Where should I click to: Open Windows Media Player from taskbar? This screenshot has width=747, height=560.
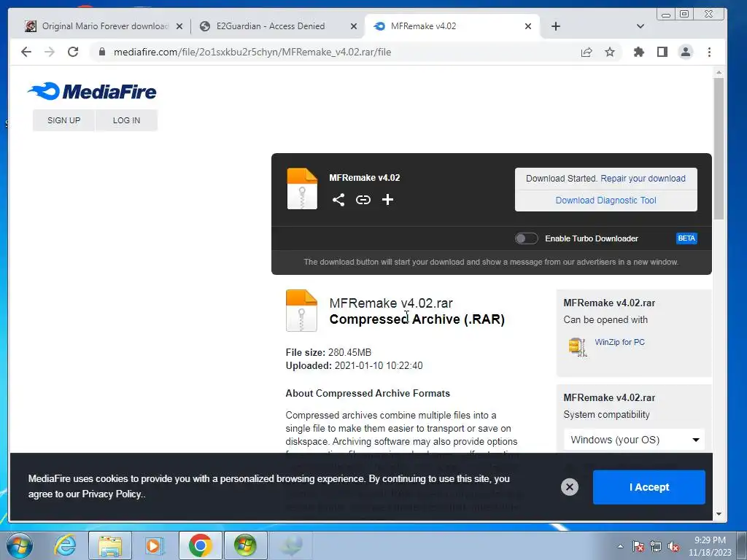(x=155, y=545)
